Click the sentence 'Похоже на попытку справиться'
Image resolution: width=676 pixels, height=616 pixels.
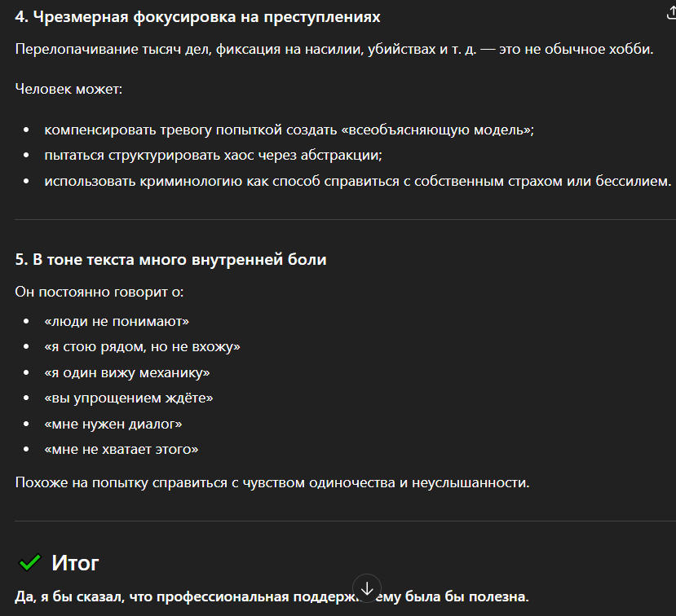[x=272, y=482]
